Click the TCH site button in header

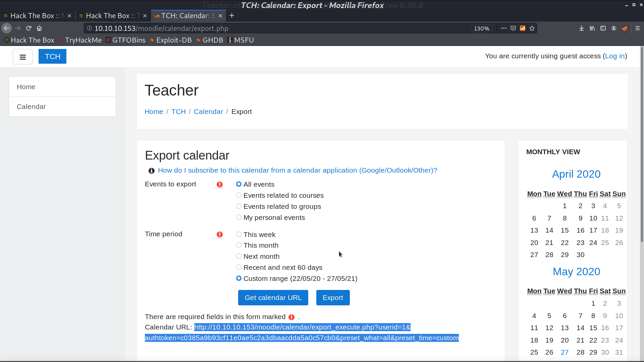click(52, 56)
